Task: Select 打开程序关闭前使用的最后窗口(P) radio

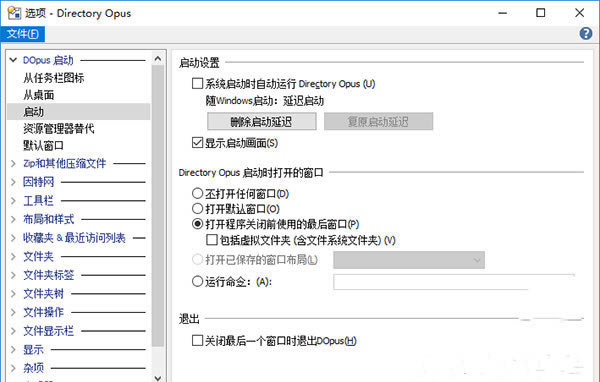Action: [x=197, y=224]
